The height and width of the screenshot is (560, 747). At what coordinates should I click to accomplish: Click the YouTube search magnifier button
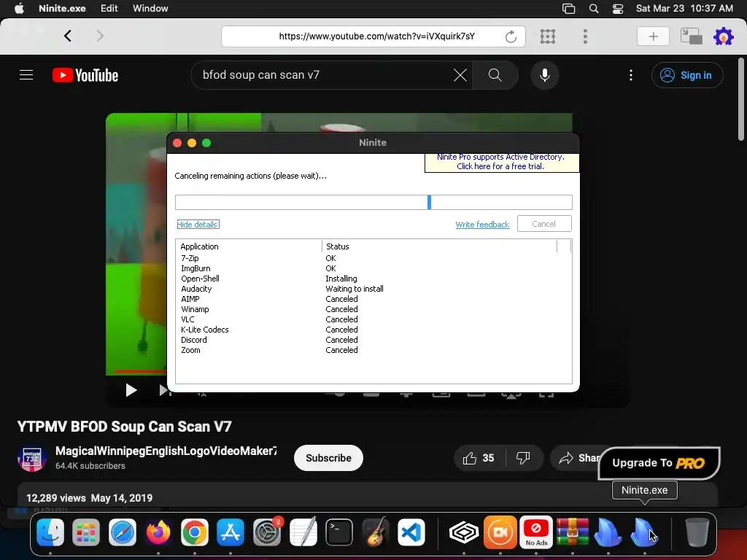pos(495,75)
